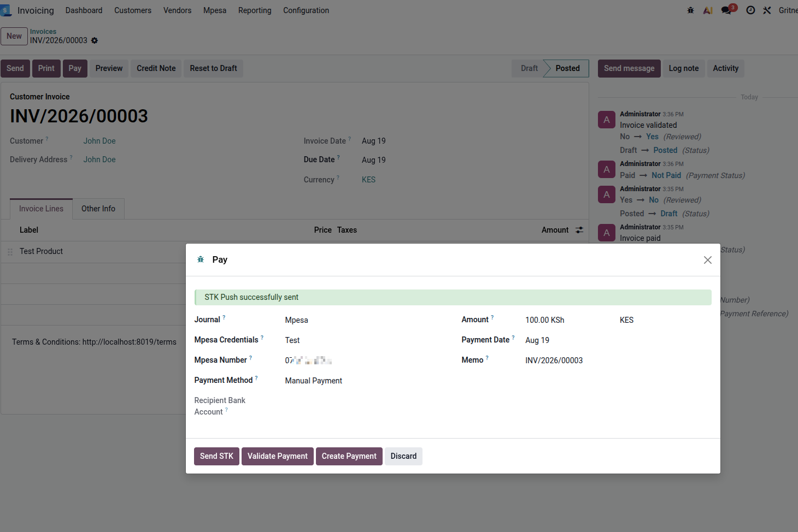Select the Test Product invoice line
798x532 pixels.
tap(41, 251)
